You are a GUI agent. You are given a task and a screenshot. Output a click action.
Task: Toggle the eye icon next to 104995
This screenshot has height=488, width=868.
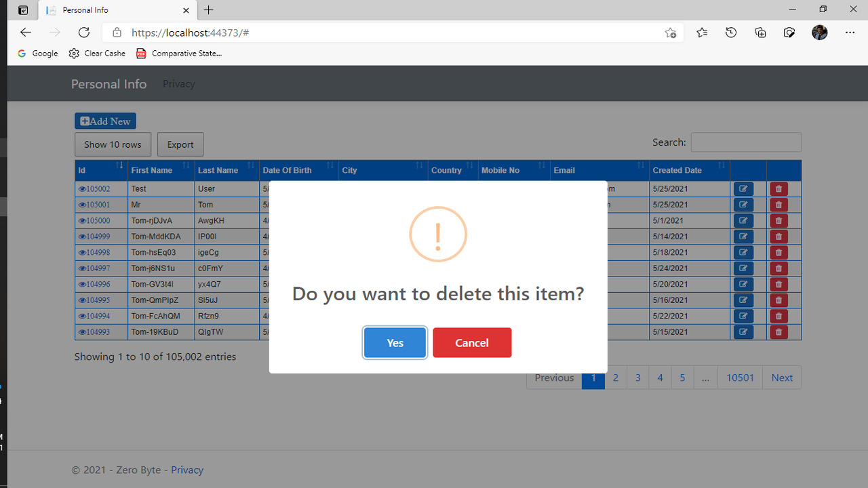[x=80, y=300]
